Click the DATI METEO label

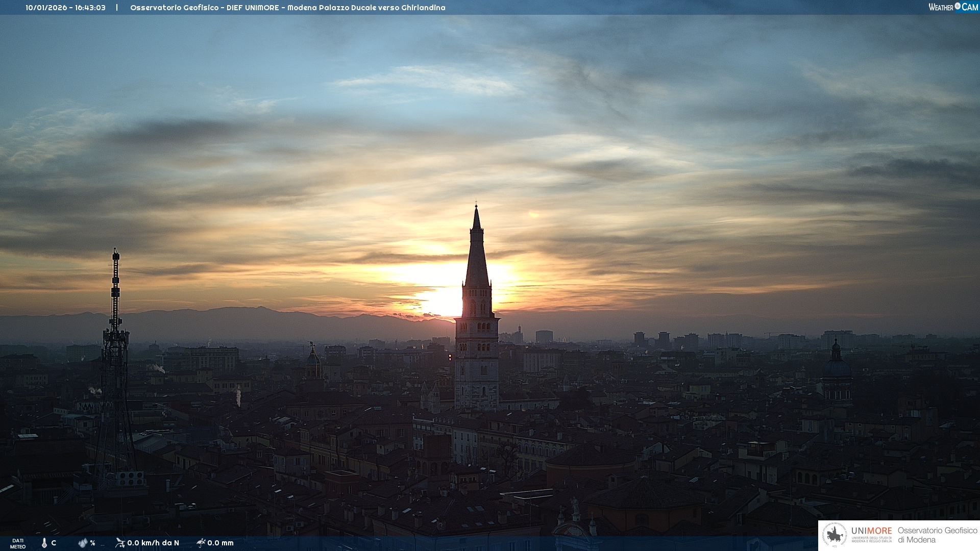[18, 543]
